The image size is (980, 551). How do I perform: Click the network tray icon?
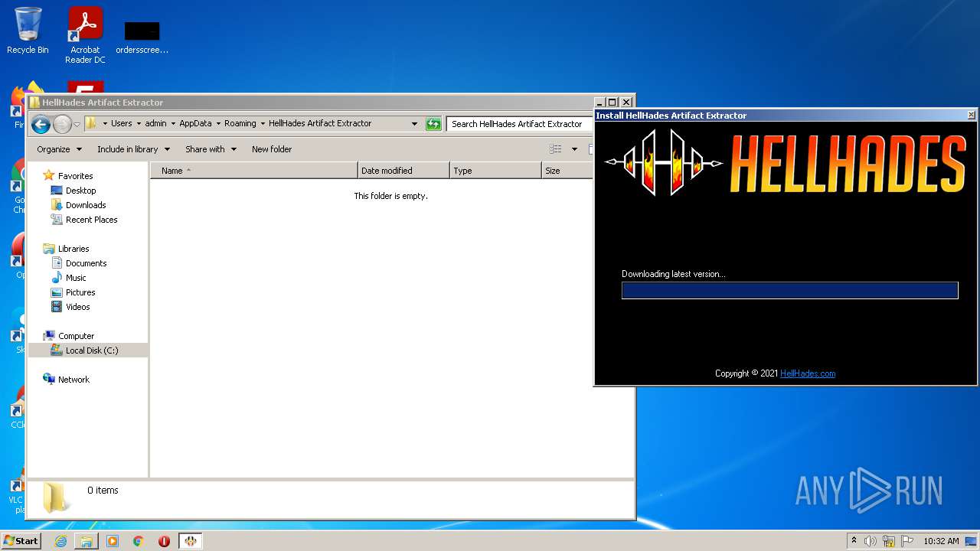tap(889, 541)
